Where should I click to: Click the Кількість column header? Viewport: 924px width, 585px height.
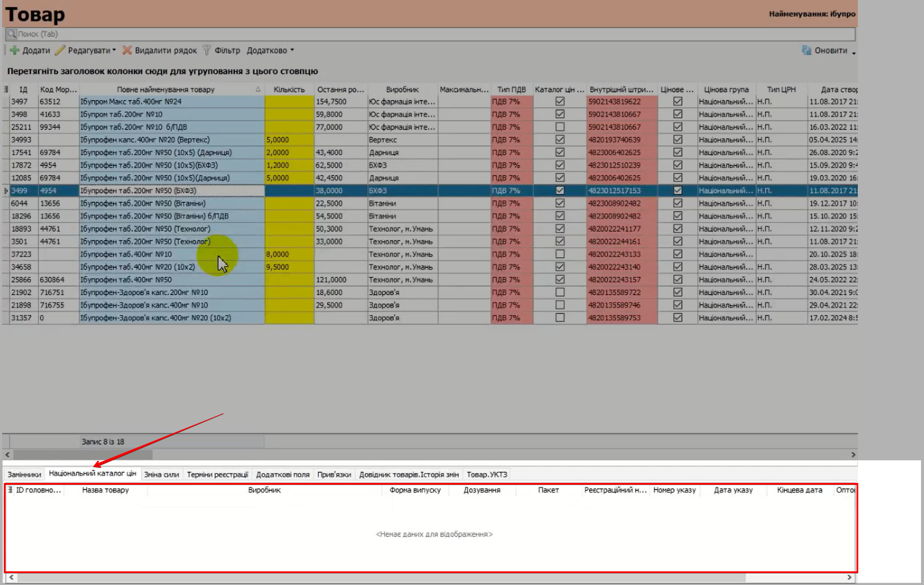point(289,89)
